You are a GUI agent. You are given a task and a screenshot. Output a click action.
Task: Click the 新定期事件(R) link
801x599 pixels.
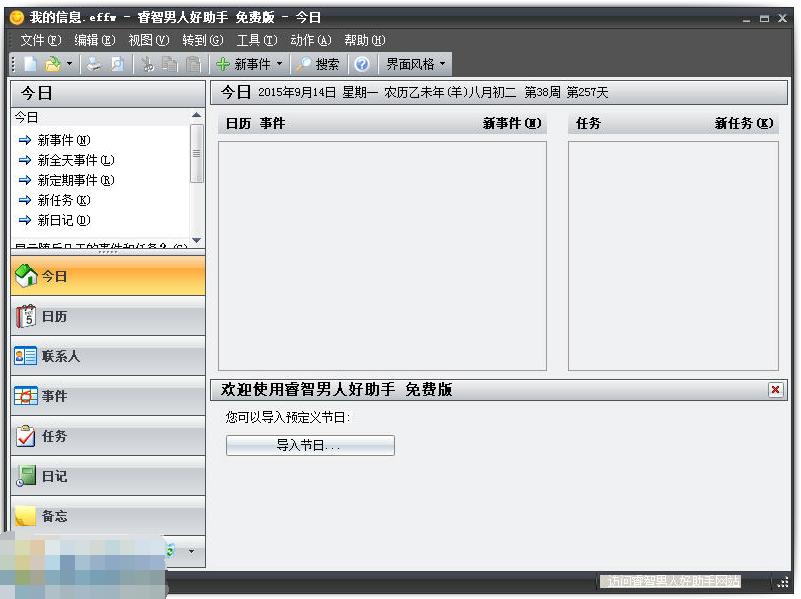(x=76, y=180)
